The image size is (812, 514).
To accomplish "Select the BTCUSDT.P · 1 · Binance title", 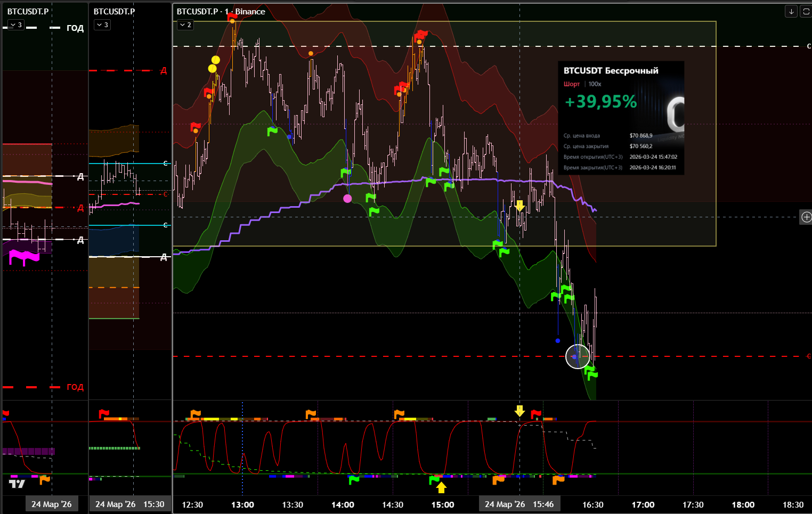I will [x=221, y=12].
